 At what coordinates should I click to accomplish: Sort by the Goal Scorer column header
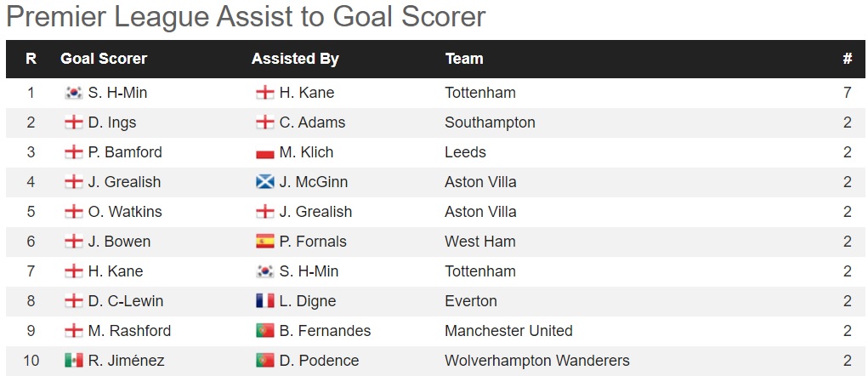pyautogui.click(x=104, y=59)
